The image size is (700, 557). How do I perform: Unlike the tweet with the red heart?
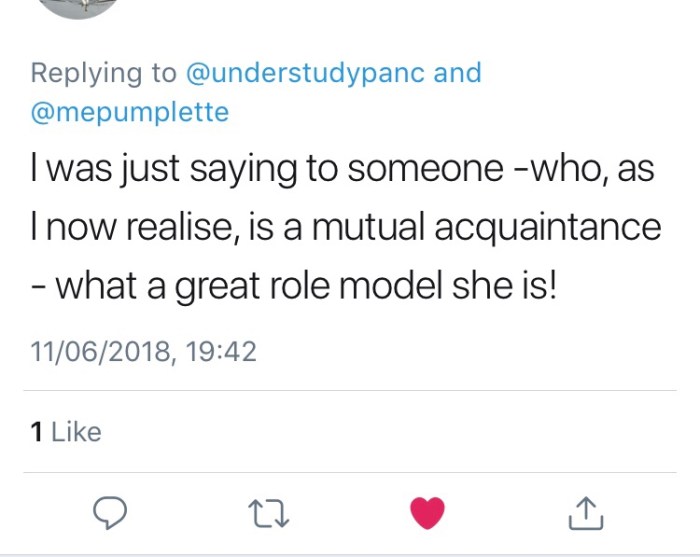tap(427, 513)
